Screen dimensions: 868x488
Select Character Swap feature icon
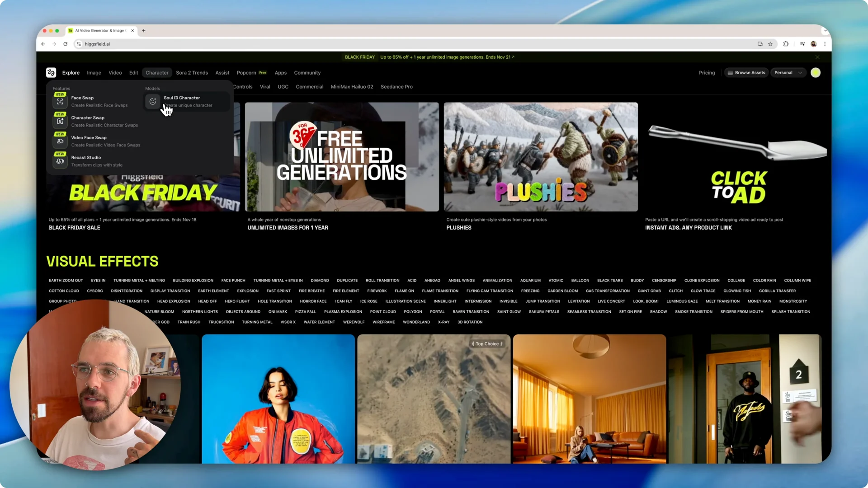tap(60, 122)
